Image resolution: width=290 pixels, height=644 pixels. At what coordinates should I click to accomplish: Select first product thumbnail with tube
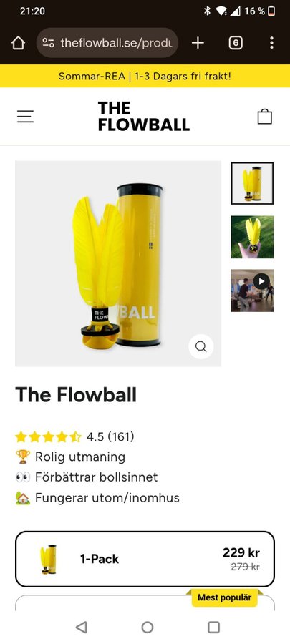point(252,183)
